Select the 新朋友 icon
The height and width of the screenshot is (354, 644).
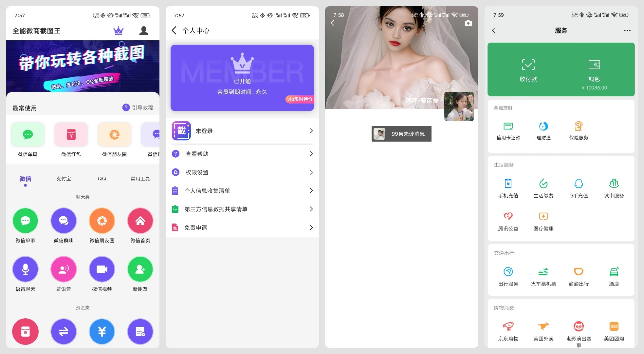tap(140, 269)
